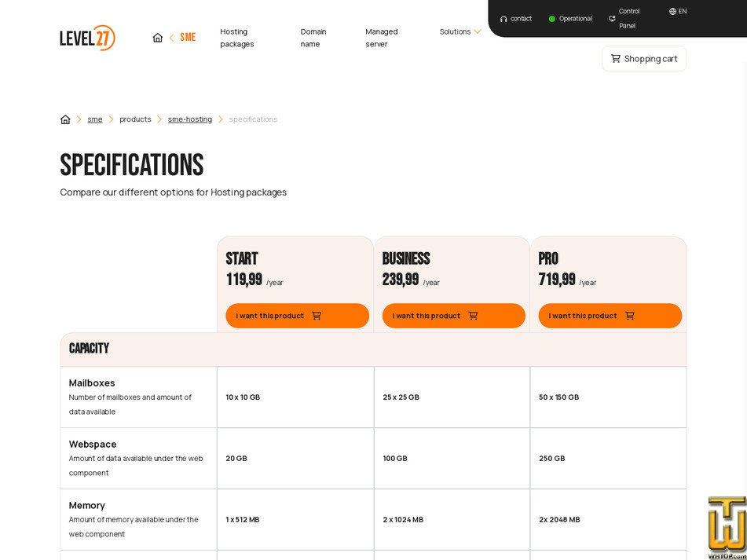The height and width of the screenshot is (560, 747).
Task: Click the Business plan price 239,99
Action: (x=401, y=280)
